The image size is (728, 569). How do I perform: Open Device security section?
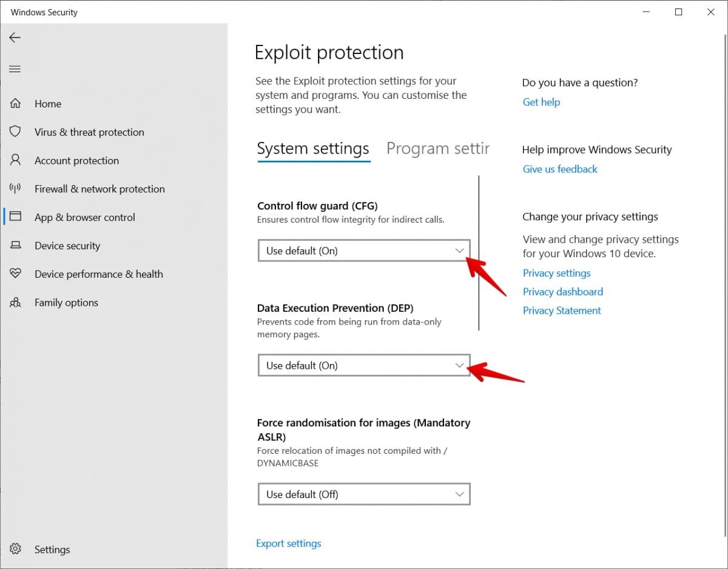pyautogui.click(x=67, y=246)
